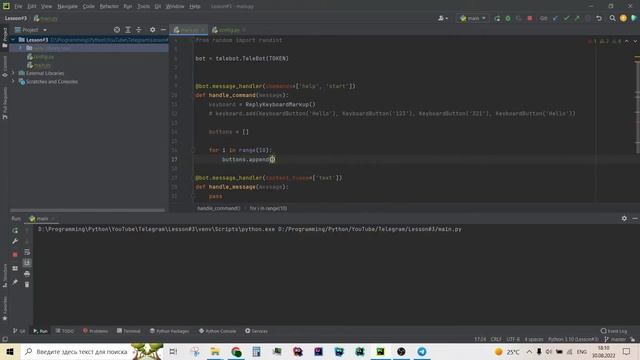The width and height of the screenshot is (640, 360).
Task: Toggle the Pull Requests side tab
Action: click(x=5, y=103)
